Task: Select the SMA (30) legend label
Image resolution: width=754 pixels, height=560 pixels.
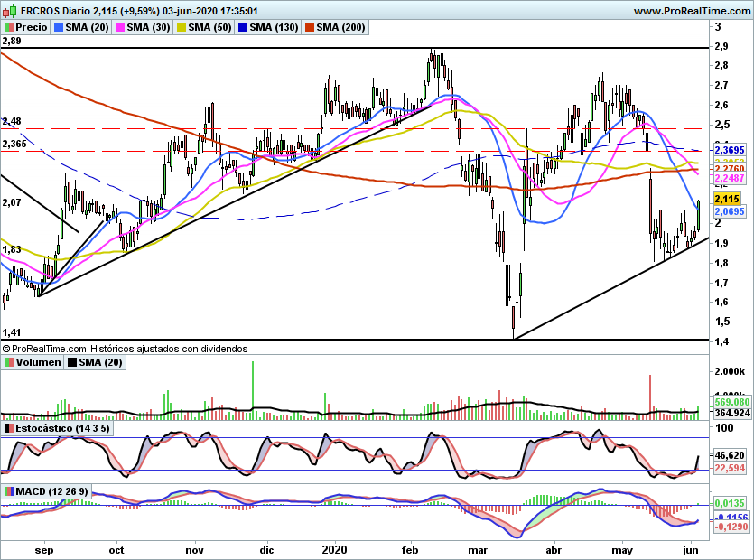Action: point(149,27)
